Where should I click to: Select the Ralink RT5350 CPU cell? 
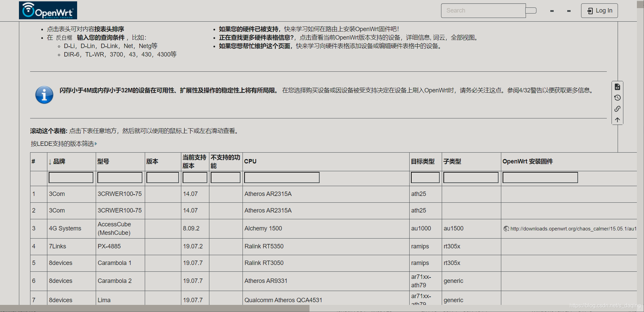point(326,247)
